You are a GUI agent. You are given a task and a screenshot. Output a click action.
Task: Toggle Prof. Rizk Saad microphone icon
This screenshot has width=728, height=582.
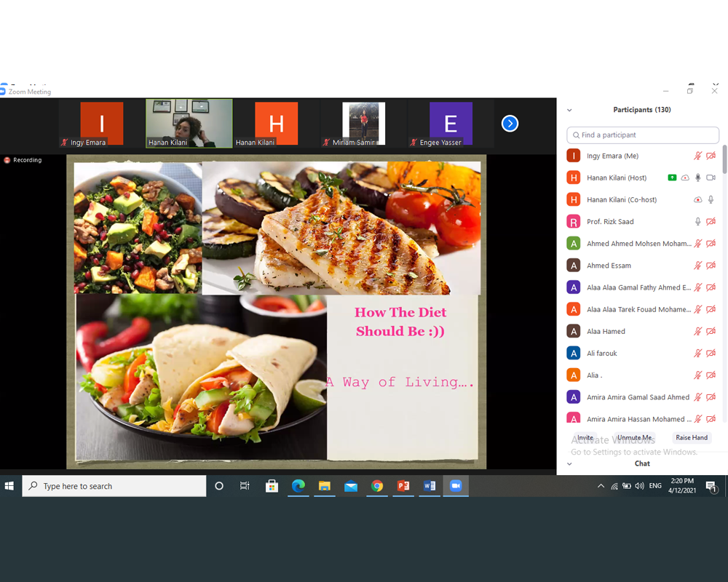pyautogui.click(x=698, y=221)
